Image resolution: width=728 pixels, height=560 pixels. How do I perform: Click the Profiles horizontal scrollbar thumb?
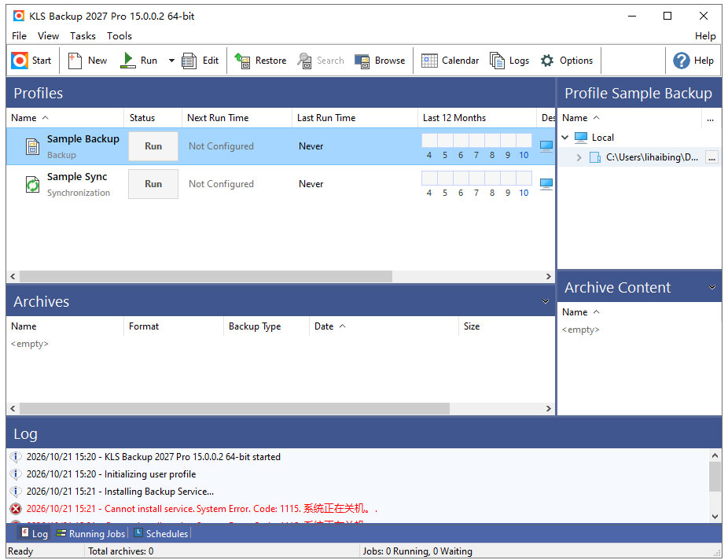(x=206, y=277)
